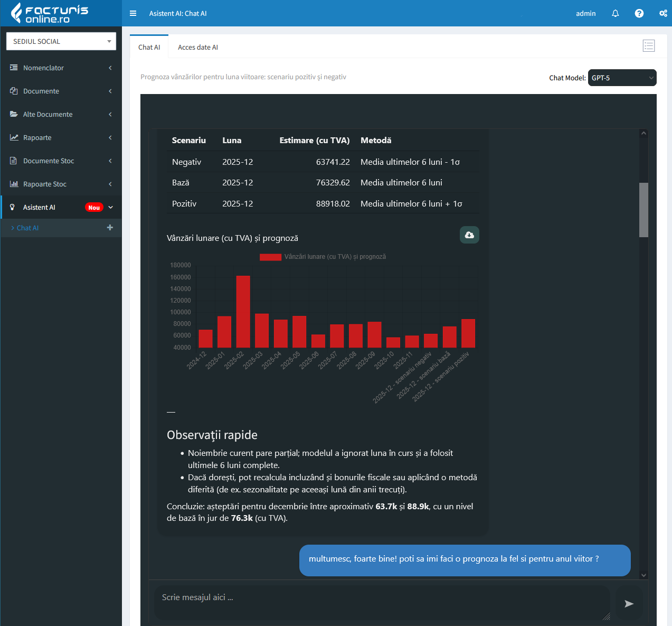Open the SEDIUL SOCIAL dropdown
The image size is (672, 626).
coord(61,41)
